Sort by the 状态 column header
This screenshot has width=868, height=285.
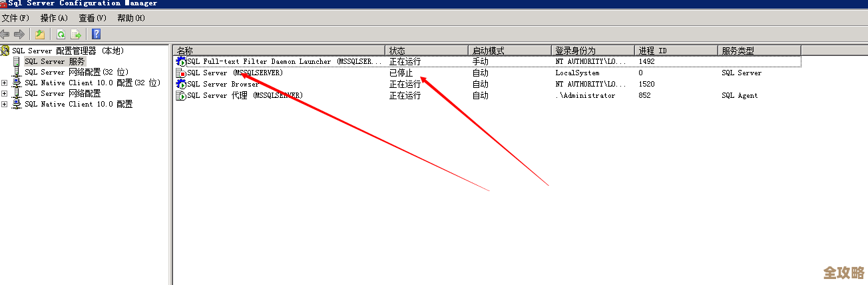pos(426,51)
